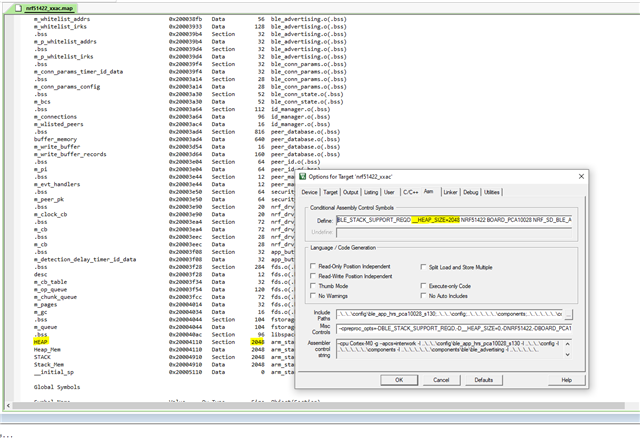Select the m_evt_handlers symbol
Image resolution: width=640 pixels, height=438 pixels.
pos(57,185)
